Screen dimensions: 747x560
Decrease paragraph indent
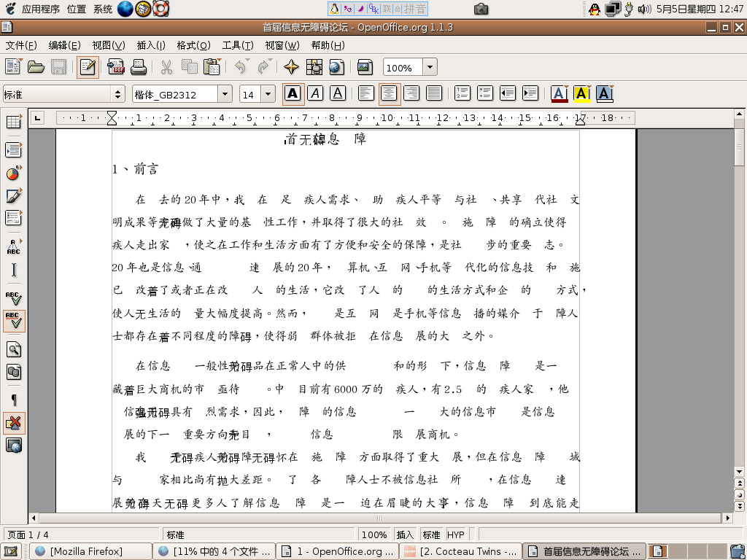coord(508,94)
